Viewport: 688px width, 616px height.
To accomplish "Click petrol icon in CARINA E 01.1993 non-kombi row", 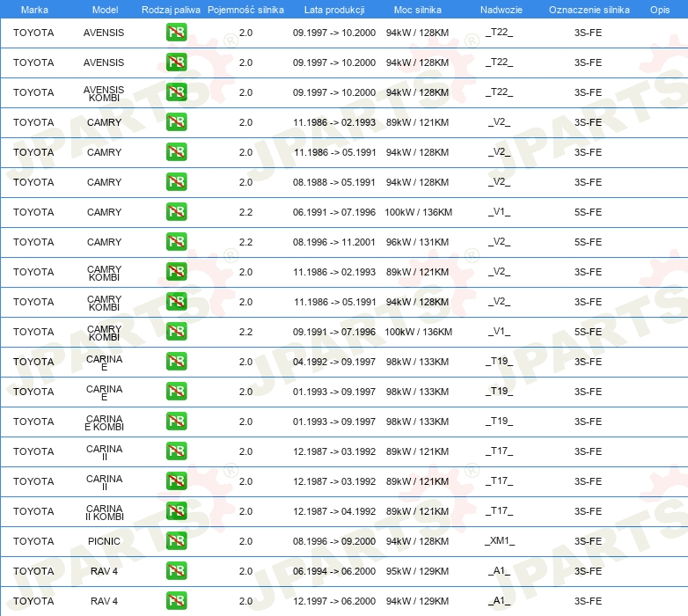I will 176,391.
